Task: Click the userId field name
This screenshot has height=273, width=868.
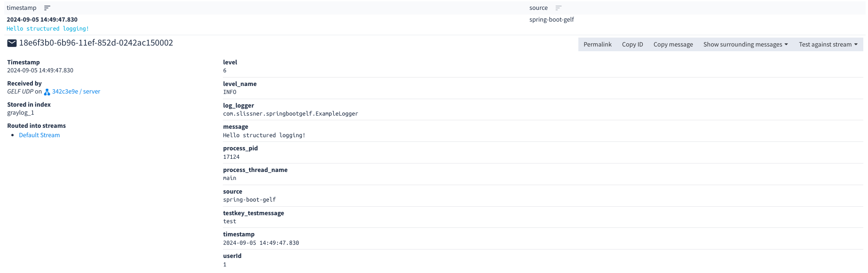Action: pos(232,256)
